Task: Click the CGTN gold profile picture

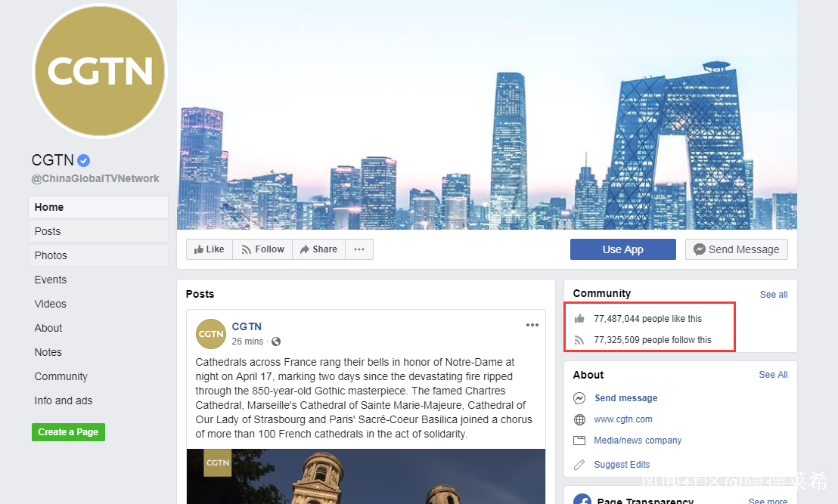Action: (x=100, y=71)
